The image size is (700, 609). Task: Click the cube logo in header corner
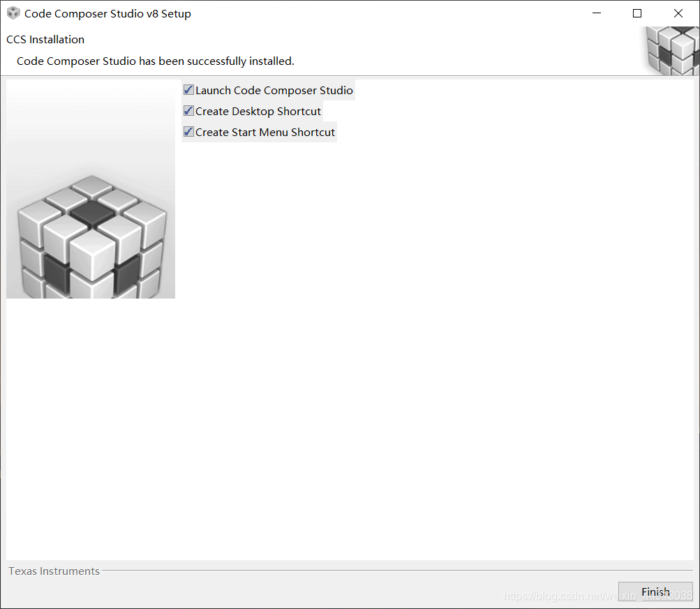(671, 51)
